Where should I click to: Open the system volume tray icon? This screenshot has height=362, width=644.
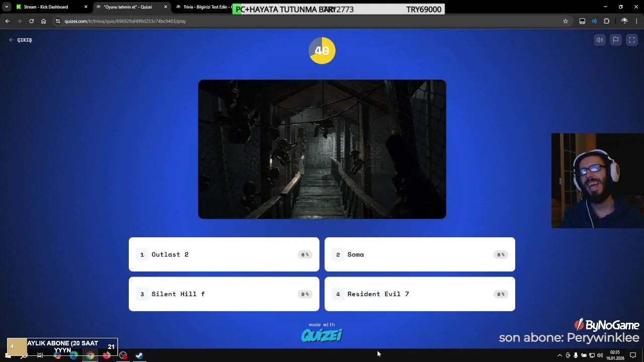tap(600, 355)
